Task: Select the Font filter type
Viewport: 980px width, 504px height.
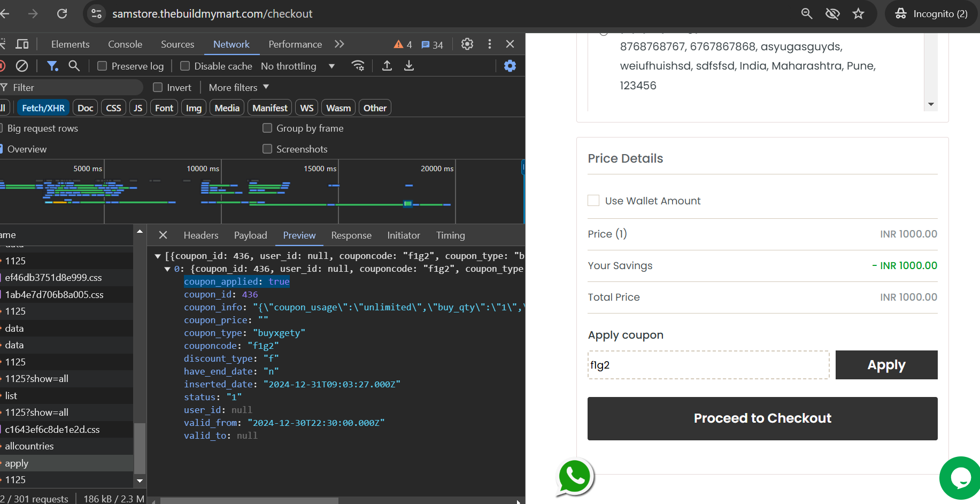Action: point(164,108)
